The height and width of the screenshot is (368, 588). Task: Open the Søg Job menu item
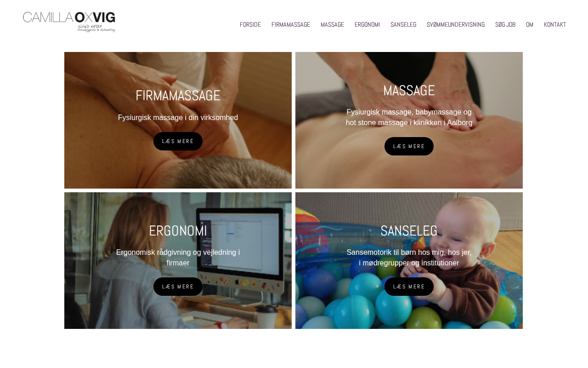click(x=505, y=24)
